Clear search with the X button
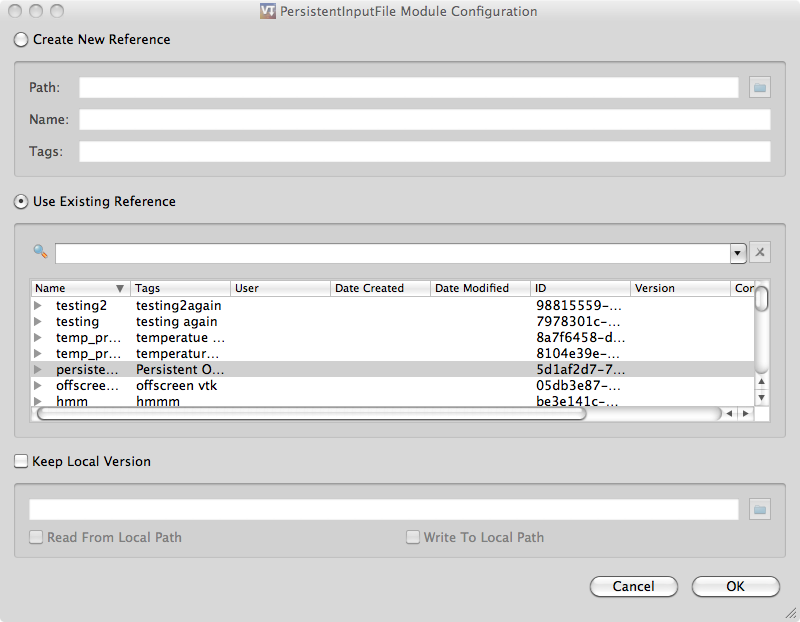This screenshot has width=800, height=622. [x=760, y=253]
